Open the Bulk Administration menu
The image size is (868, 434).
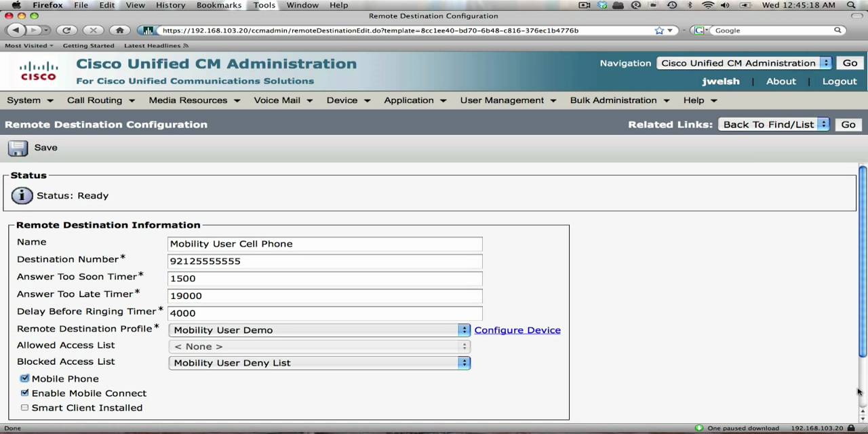[x=620, y=100]
